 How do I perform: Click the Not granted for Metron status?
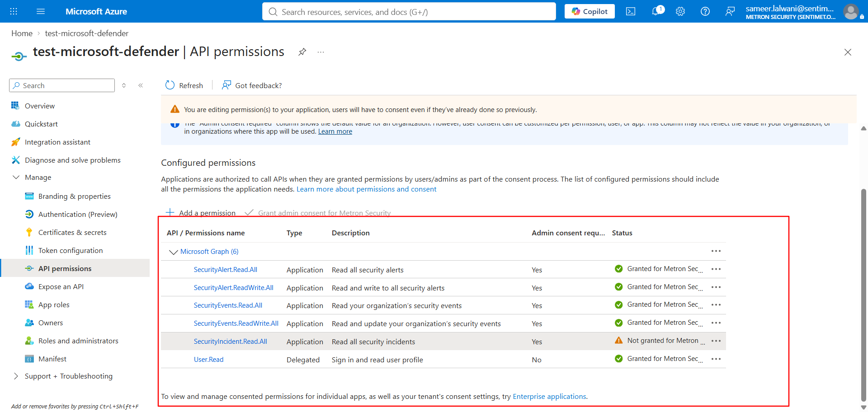[660, 341]
